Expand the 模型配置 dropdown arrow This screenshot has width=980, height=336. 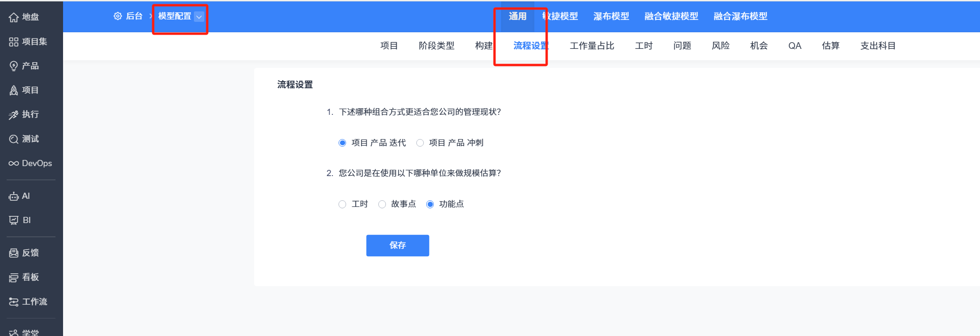click(200, 17)
